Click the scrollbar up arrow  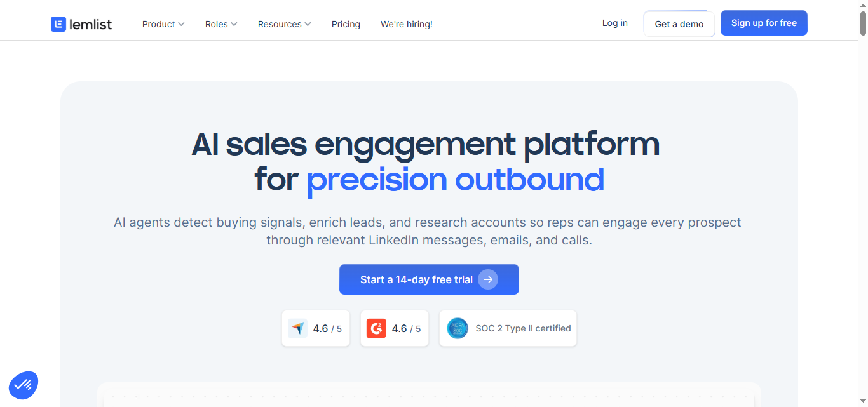tap(862, 6)
